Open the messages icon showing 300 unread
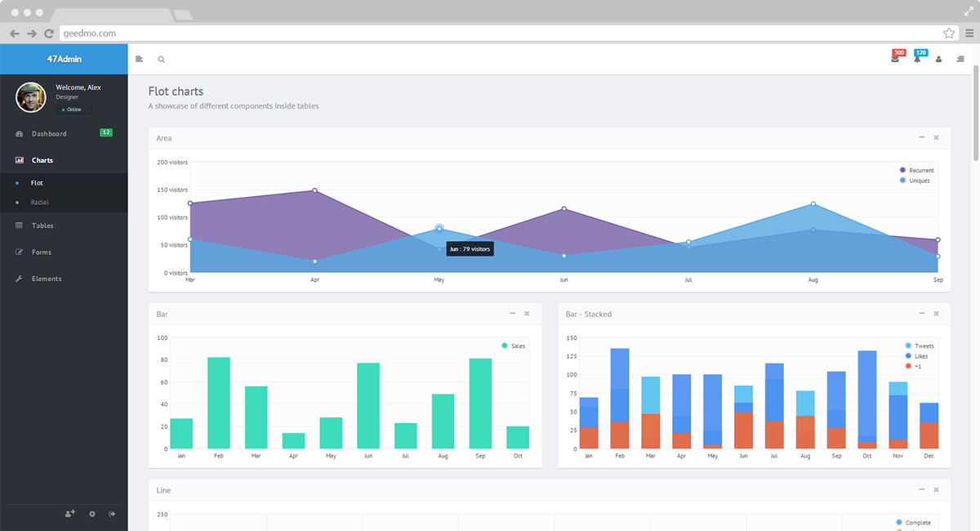The height and width of the screenshot is (531, 980). tap(896, 59)
